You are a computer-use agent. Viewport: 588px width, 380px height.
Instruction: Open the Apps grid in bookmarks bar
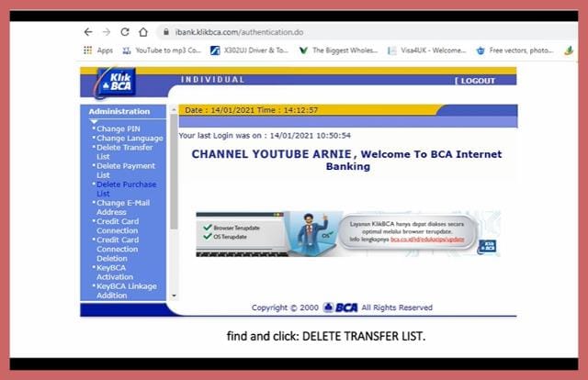pyautogui.click(x=98, y=50)
